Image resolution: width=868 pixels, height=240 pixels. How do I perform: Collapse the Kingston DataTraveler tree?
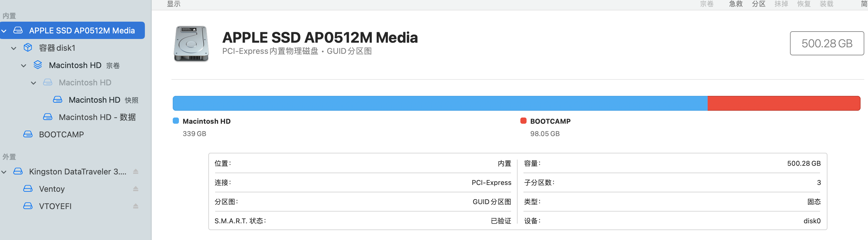point(4,172)
